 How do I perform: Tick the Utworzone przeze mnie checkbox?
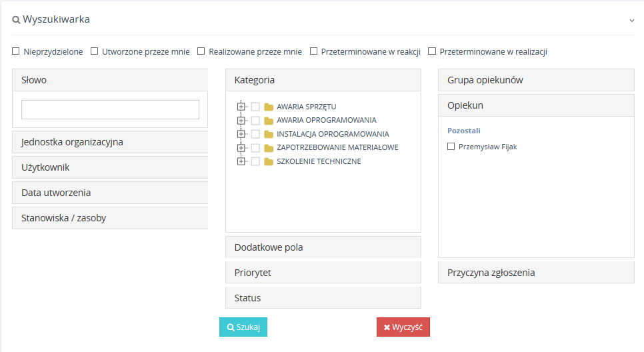(x=95, y=51)
